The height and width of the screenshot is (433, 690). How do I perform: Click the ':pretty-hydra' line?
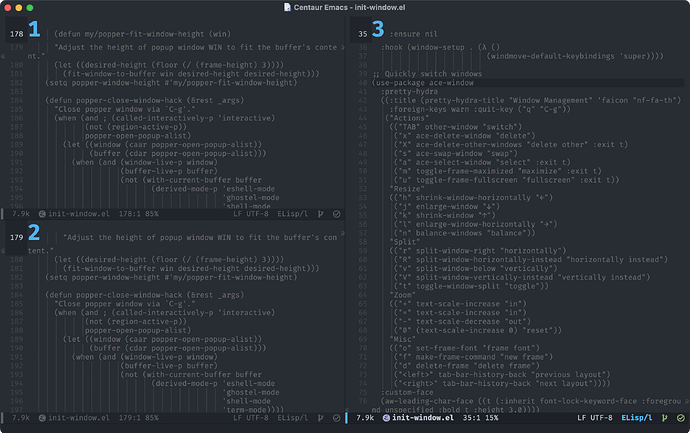pyautogui.click(x=409, y=92)
